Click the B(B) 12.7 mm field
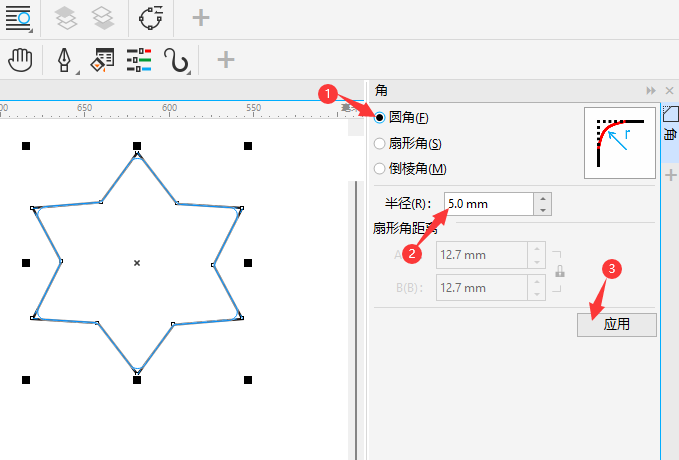 [482, 288]
